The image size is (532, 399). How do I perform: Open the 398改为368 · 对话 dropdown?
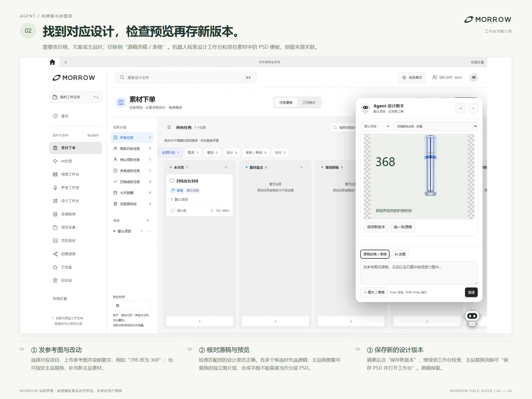(435, 126)
